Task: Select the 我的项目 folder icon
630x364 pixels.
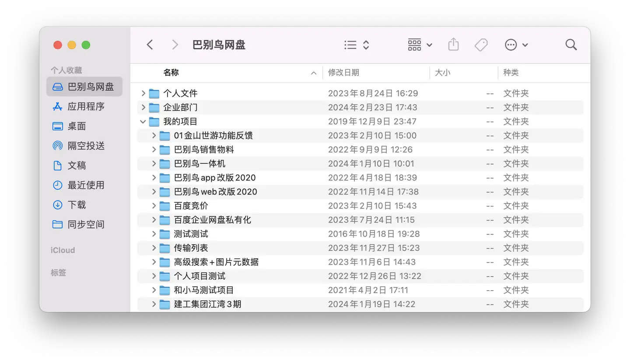Action: point(154,121)
